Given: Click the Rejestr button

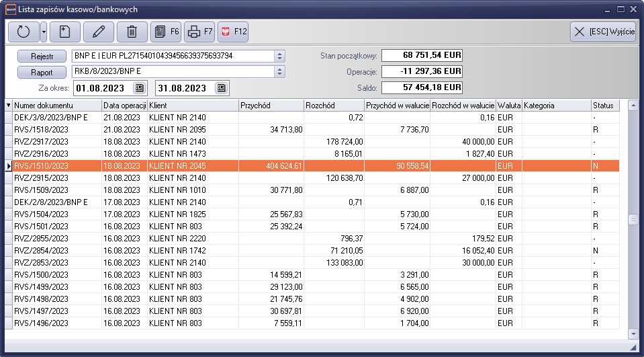Looking at the screenshot, I should pos(42,56).
